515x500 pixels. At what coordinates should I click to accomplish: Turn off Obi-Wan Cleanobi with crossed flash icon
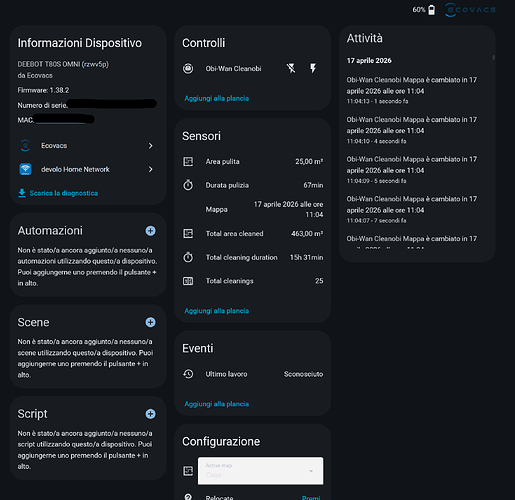coord(291,69)
